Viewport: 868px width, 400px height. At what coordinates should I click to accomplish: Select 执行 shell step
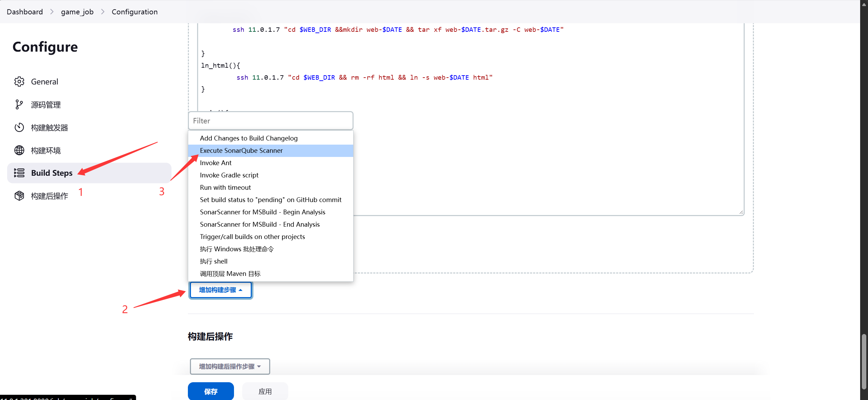click(271, 261)
